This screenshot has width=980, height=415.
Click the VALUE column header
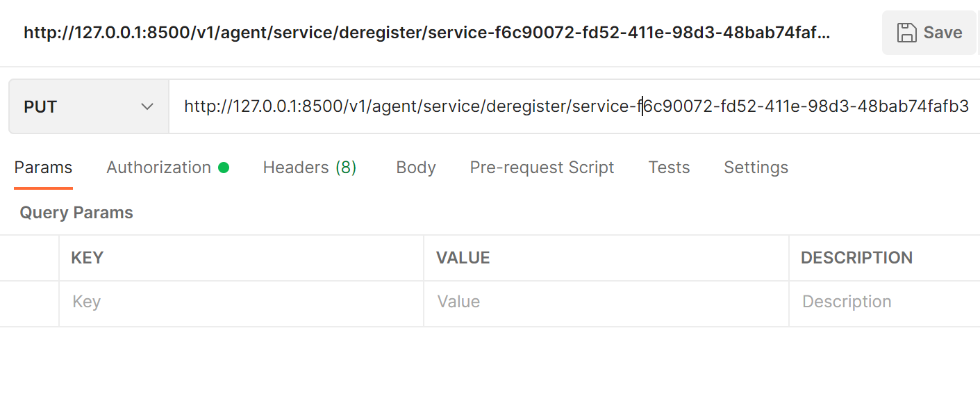(x=463, y=258)
